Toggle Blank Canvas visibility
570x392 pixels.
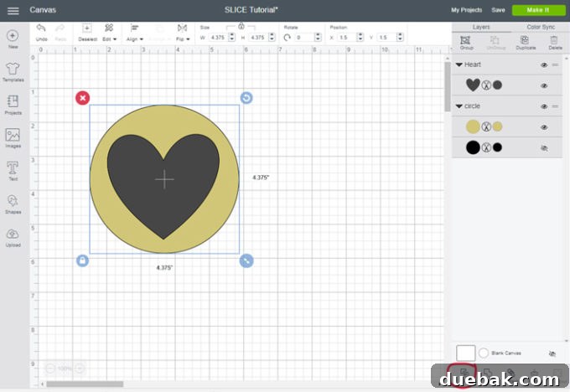(552, 353)
